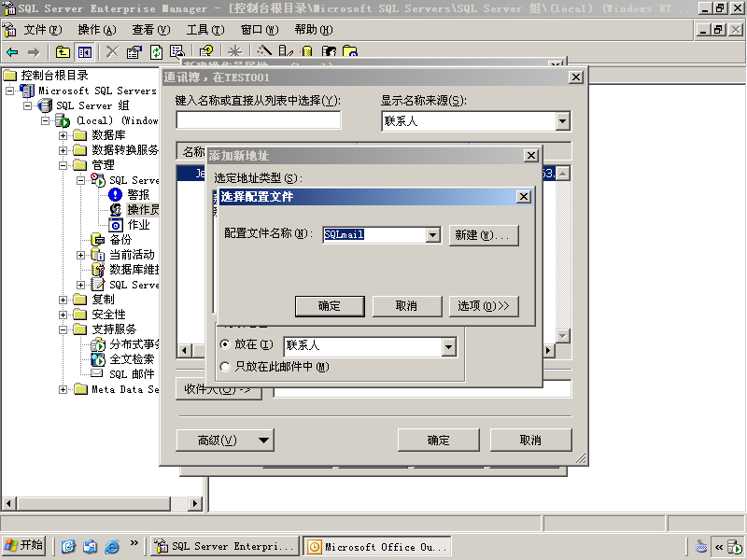
Task: Switch to Microsoft Office Outlook taskbar button
Action: click(x=377, y=546)
